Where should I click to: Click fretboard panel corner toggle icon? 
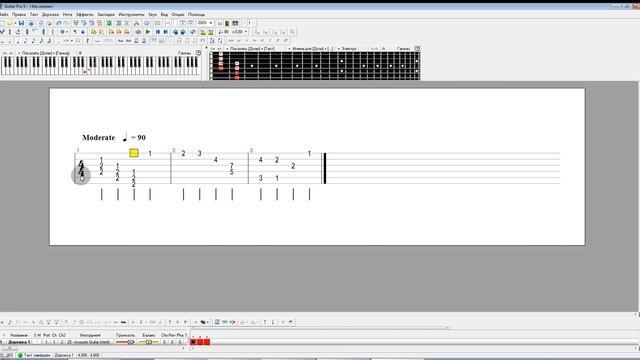(x=417, y=49)
